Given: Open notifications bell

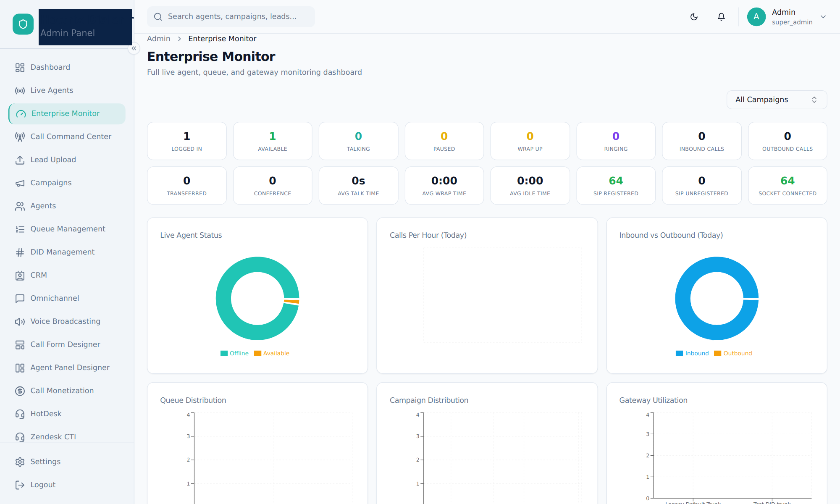Looking at the screenshot, I should (x=721, y=17).
